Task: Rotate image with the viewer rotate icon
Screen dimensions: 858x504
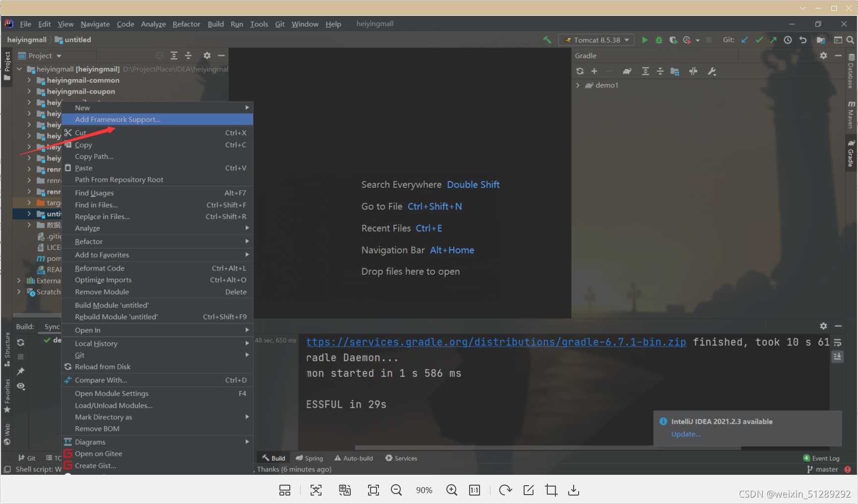Action: [505, 490]
